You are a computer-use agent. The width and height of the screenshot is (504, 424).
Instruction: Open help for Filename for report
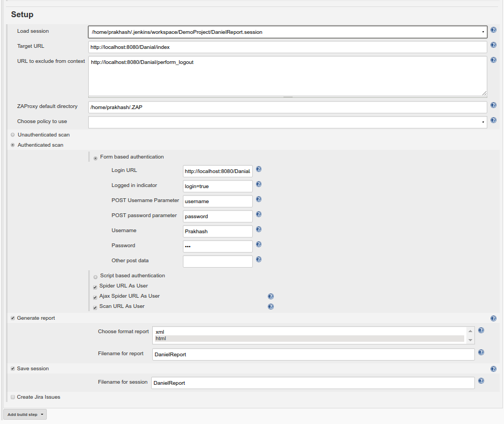481,353
